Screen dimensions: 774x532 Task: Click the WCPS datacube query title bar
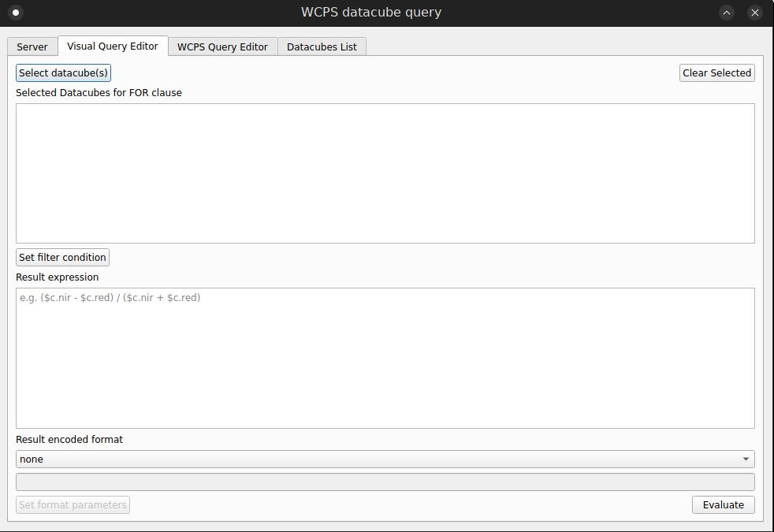(x=370, y=12)
